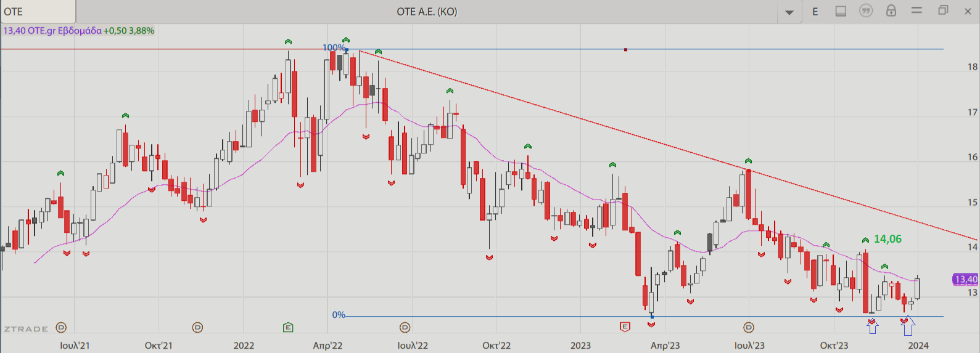Click the blue Fibonacci anchor at 0% low
This screenshot has height=353, width=980.
tap(652, 317)
